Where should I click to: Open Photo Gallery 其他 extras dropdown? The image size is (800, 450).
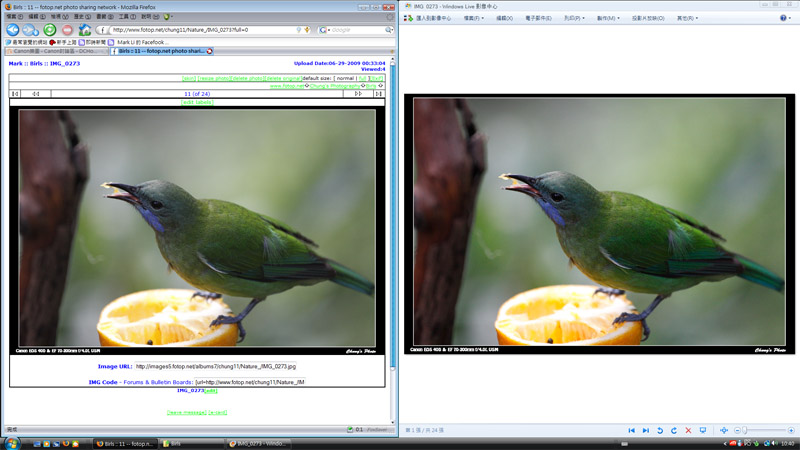pos(687,18)
